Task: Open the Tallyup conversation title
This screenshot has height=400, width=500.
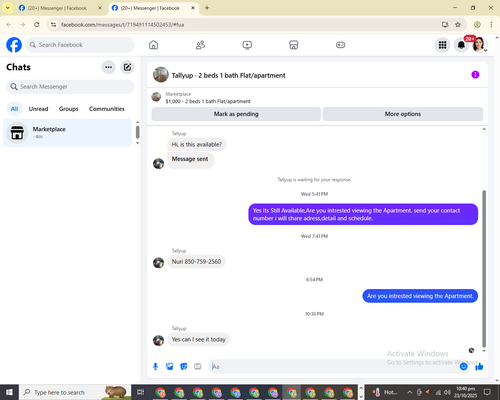Action: (228, 76)
